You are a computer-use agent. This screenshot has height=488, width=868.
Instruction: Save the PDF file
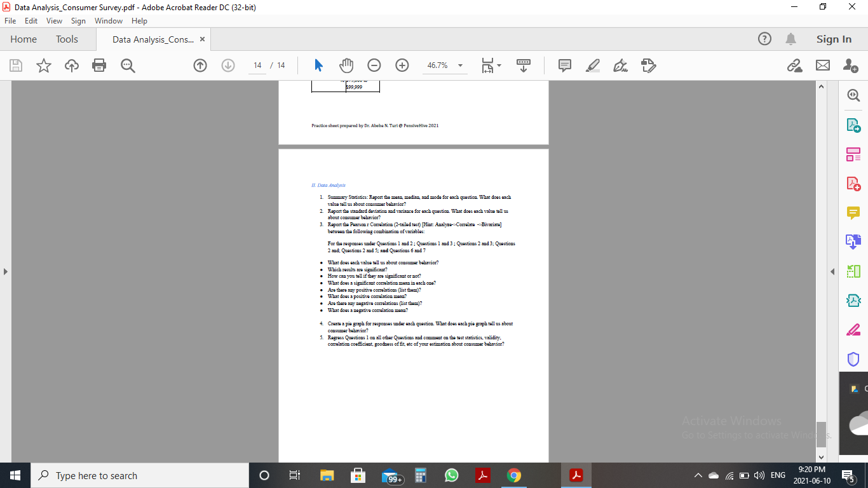15,65
